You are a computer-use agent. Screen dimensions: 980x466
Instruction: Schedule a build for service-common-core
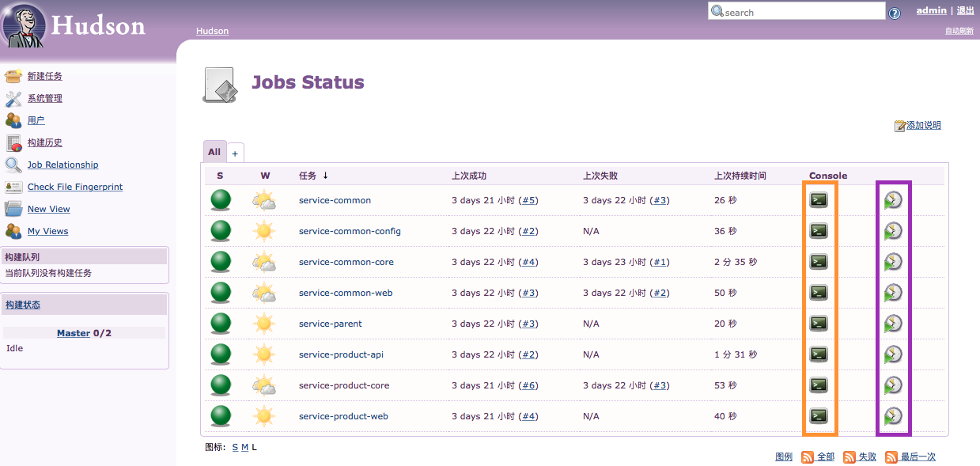click(893, 262)
